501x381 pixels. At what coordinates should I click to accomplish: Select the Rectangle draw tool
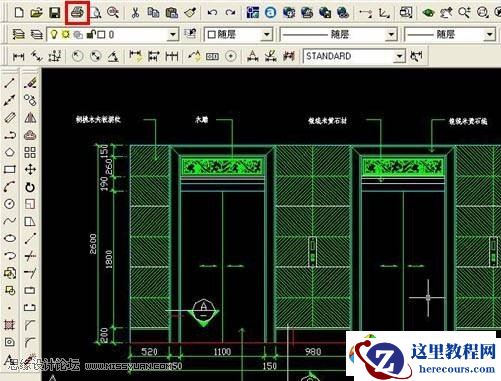point(10,170)
